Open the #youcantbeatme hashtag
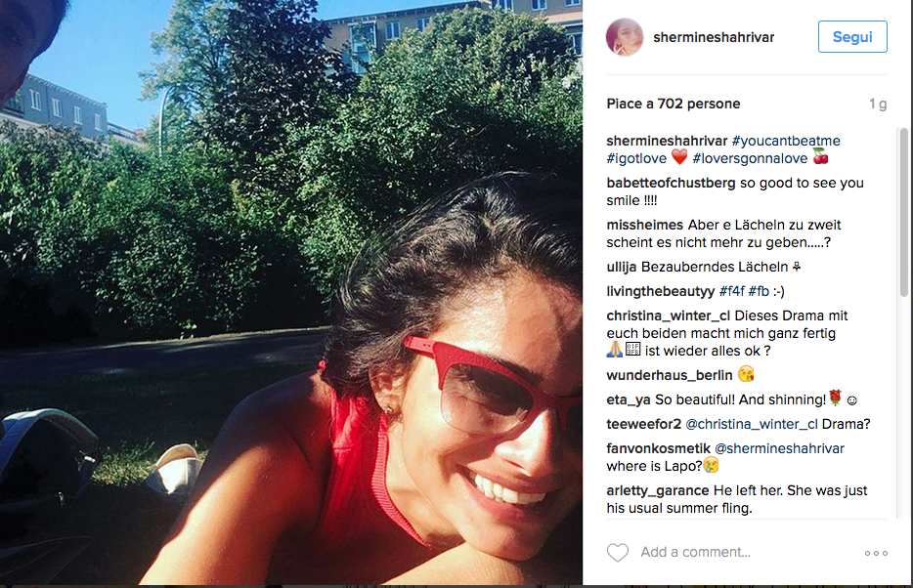This screenshot has height=588, width=913. point(786,141)
